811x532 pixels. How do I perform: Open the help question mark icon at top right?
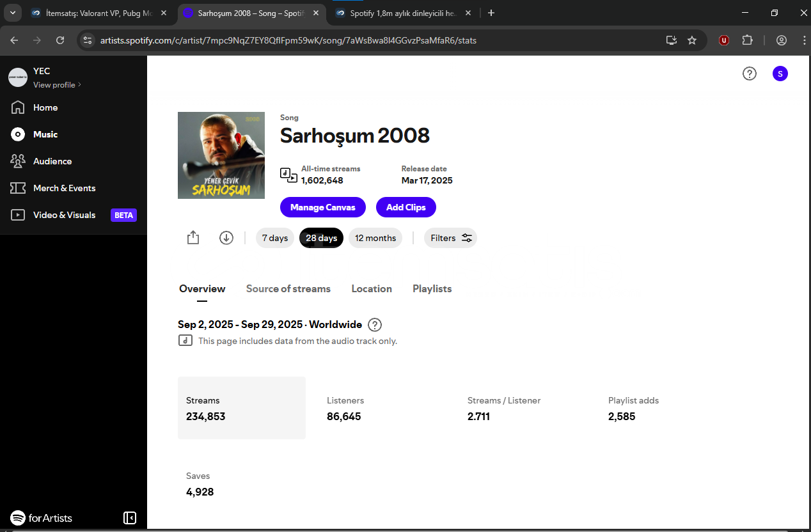[x=749, y=74]
